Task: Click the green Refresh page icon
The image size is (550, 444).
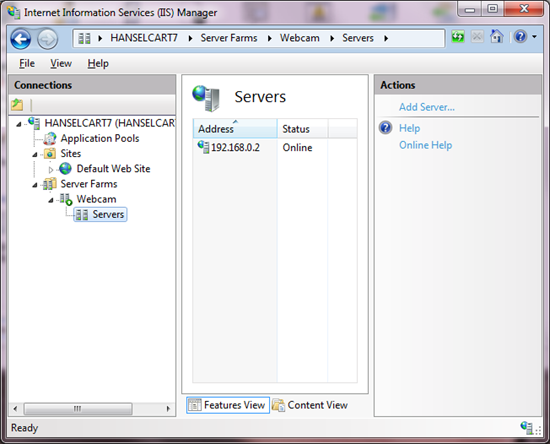Action: coord(458,36)
